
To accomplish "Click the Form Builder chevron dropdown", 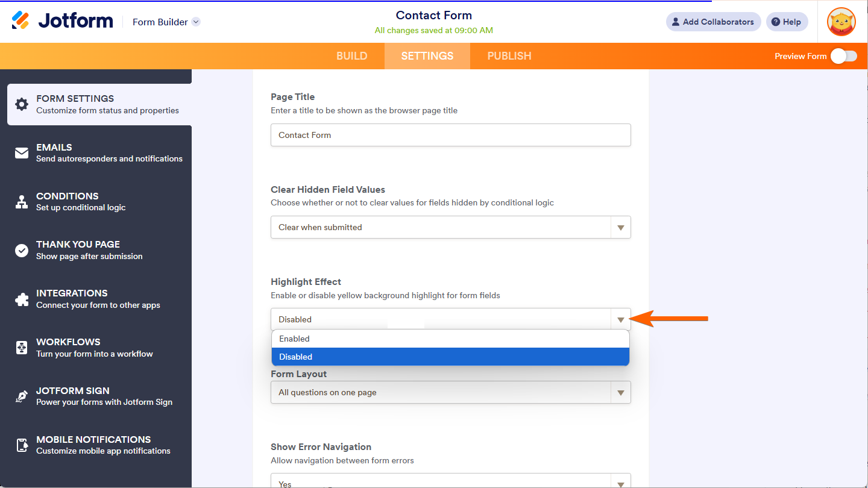I will (x=196, y=22).
